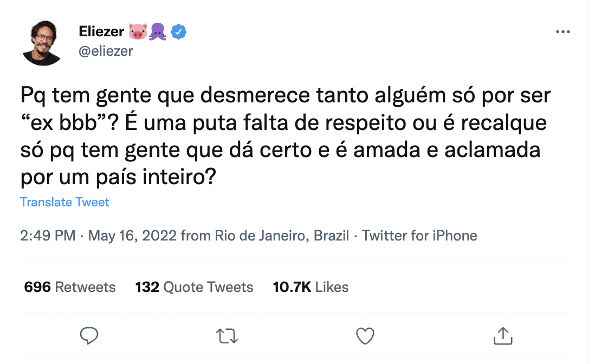The height and width of the screenshot is (364, 608).
Task: Click the display name Eliezer
Action: coord(102,32)
